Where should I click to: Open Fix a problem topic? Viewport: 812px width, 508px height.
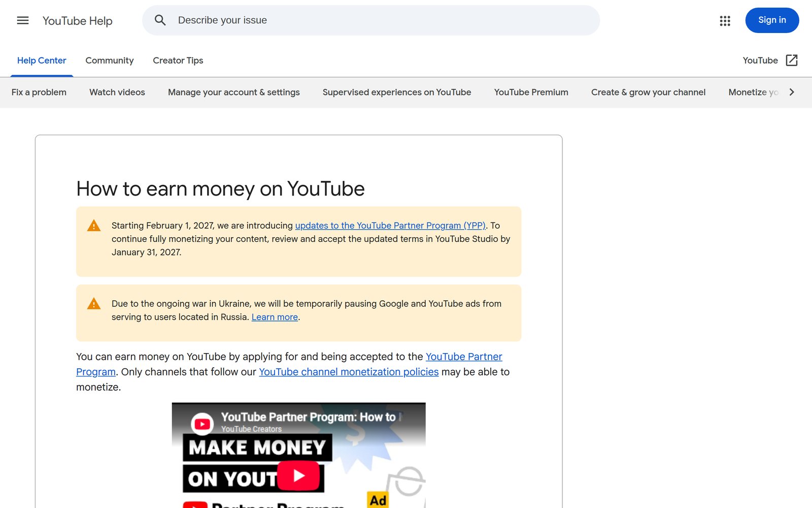click(39, 92)
